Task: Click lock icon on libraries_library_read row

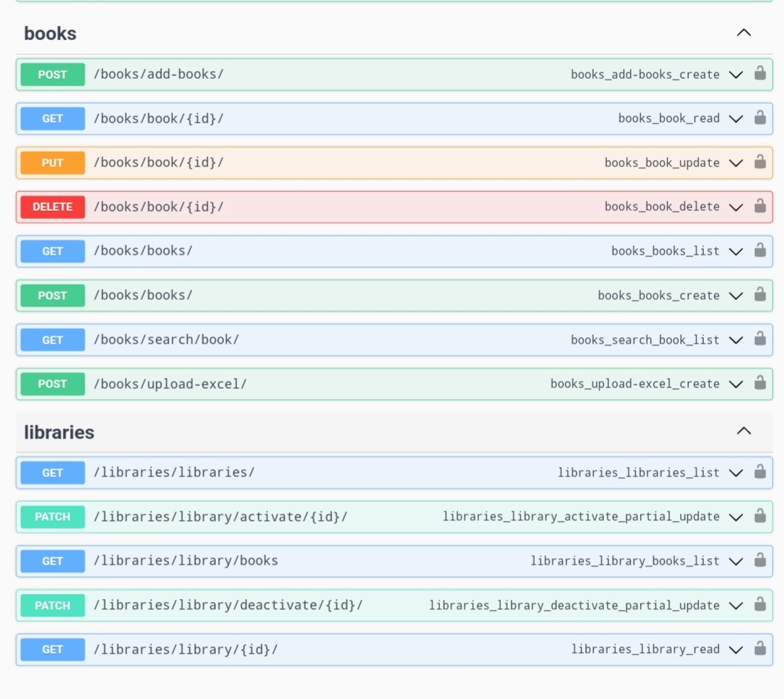Action: pos(760,649)
